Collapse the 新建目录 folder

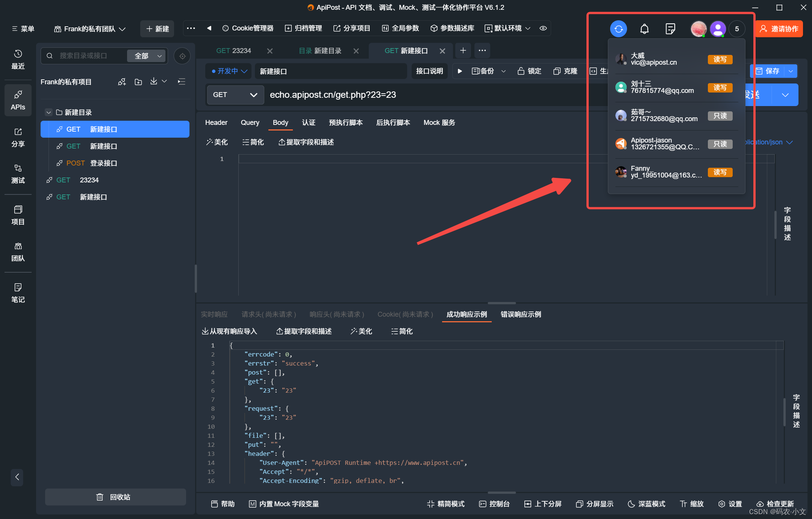[x=48, y=112]
